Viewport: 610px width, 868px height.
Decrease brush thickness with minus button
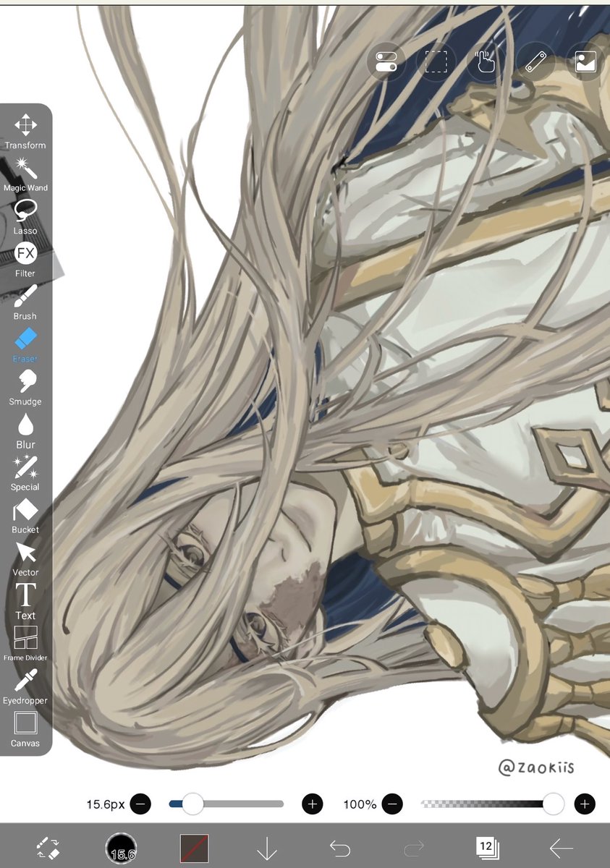click(x=140, y=804)
